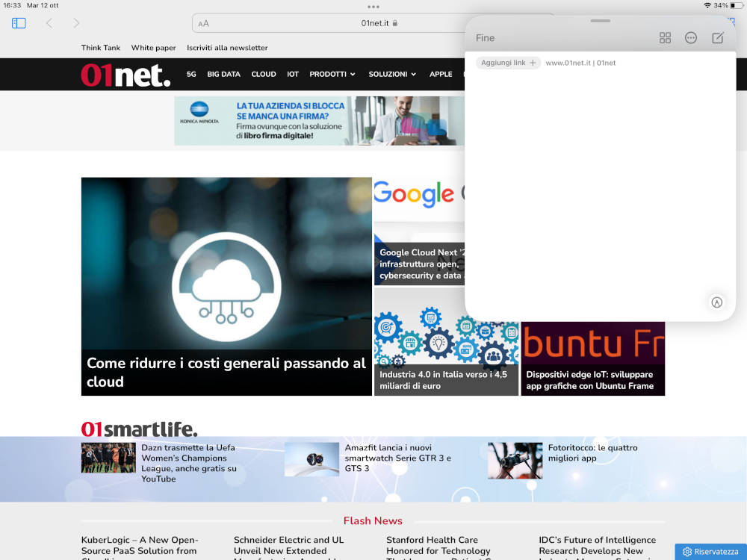
Task: Tap the three-dot multitasking control
Action: [373, 7]
